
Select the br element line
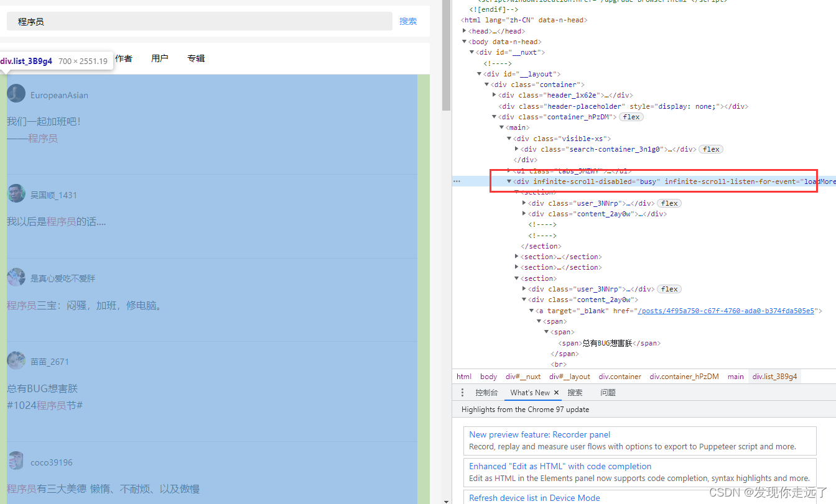(559, 364)
